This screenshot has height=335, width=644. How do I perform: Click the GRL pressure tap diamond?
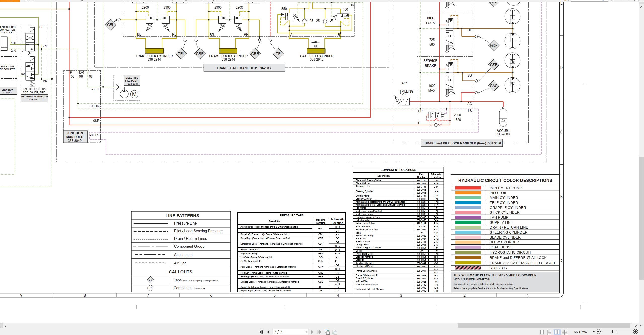click(x=181, y=54)
